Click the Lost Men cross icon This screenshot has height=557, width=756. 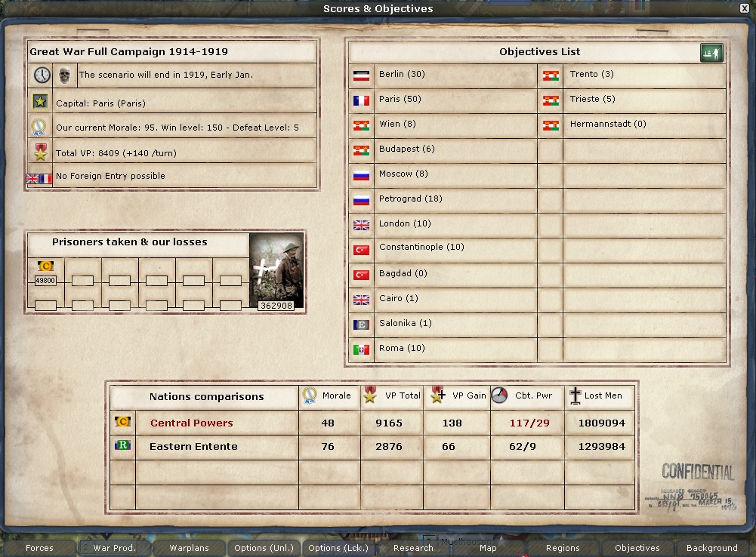tap(575, 395)
